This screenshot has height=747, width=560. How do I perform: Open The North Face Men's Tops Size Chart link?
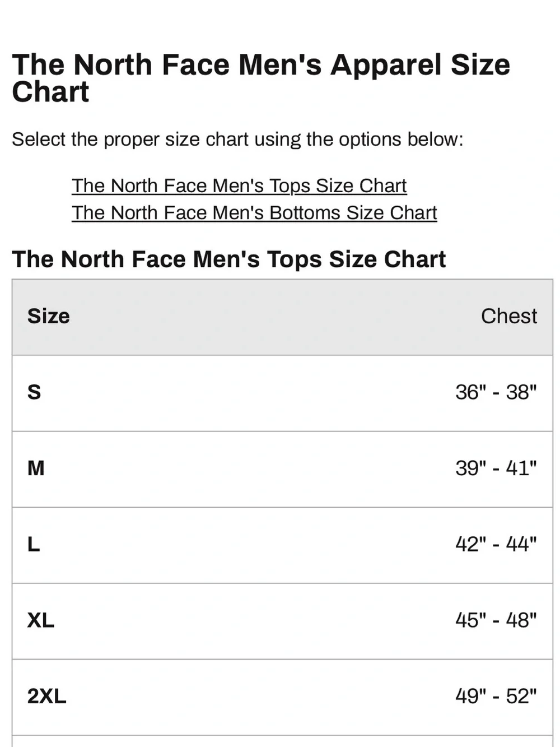[239, 185]
